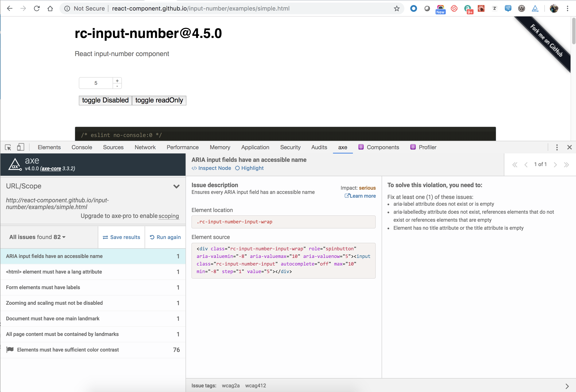Bookmark this page with the star icon

(x=397, y=8)
